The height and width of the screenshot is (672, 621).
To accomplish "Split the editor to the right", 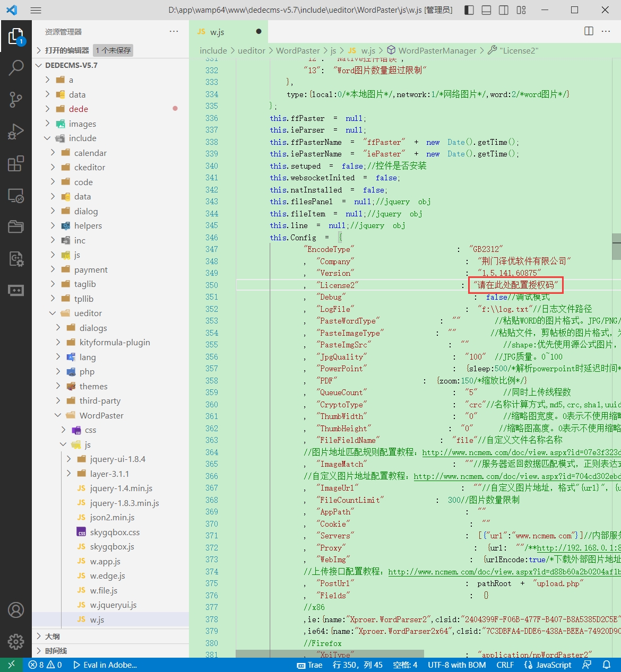I will [x=589, y=31].
